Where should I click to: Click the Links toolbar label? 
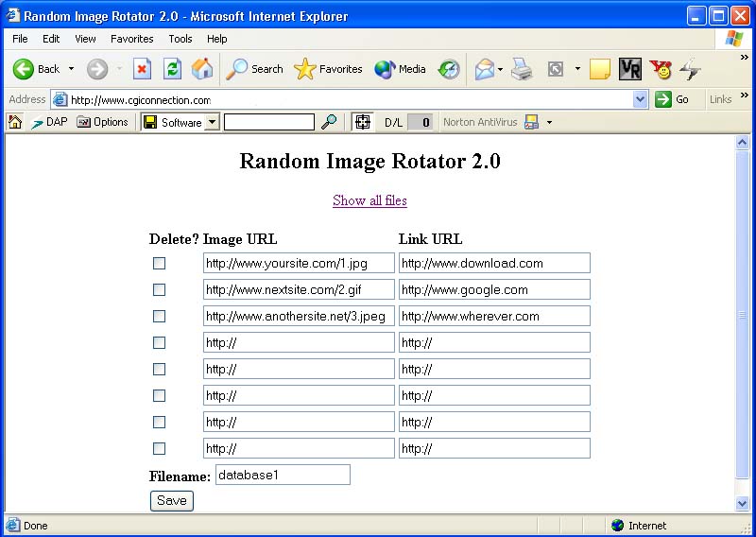coord(720,99)
